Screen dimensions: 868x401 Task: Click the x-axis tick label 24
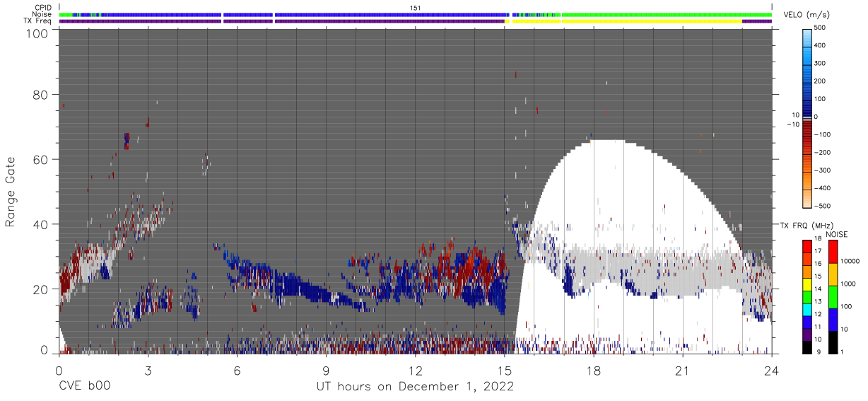coord(771,369)
